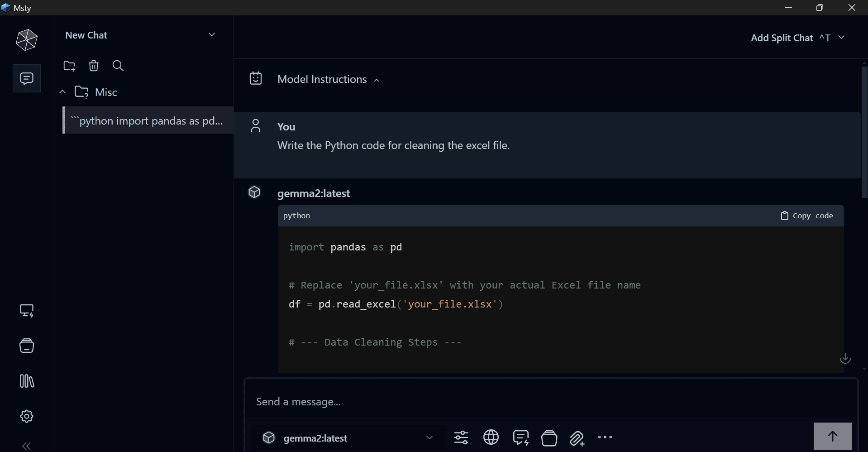Copy code from python block
The height and width of the screenshot is (452, 868).
807,216
